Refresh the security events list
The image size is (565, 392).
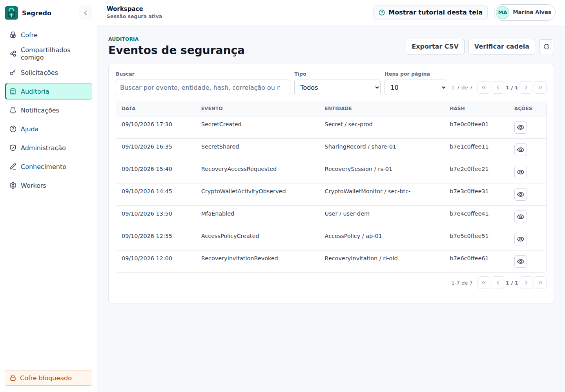(547, 47)
